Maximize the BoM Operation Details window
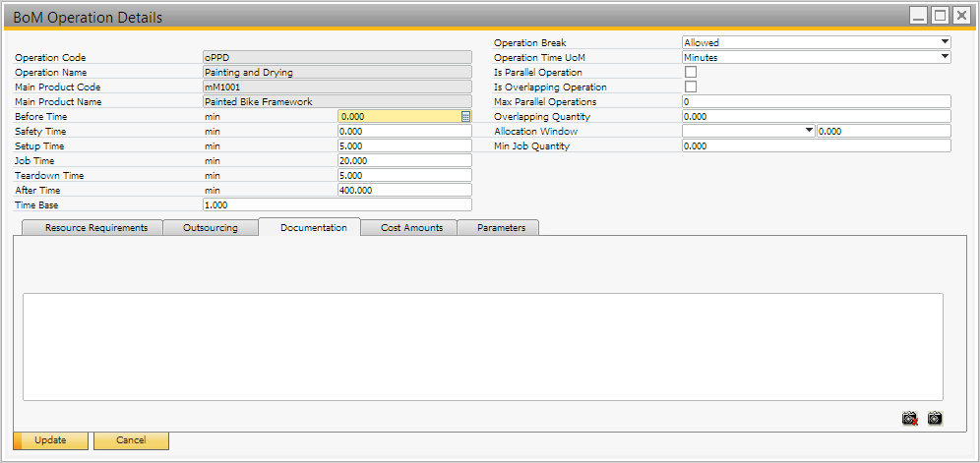The image size is (980, 463). tap(939, 16)
